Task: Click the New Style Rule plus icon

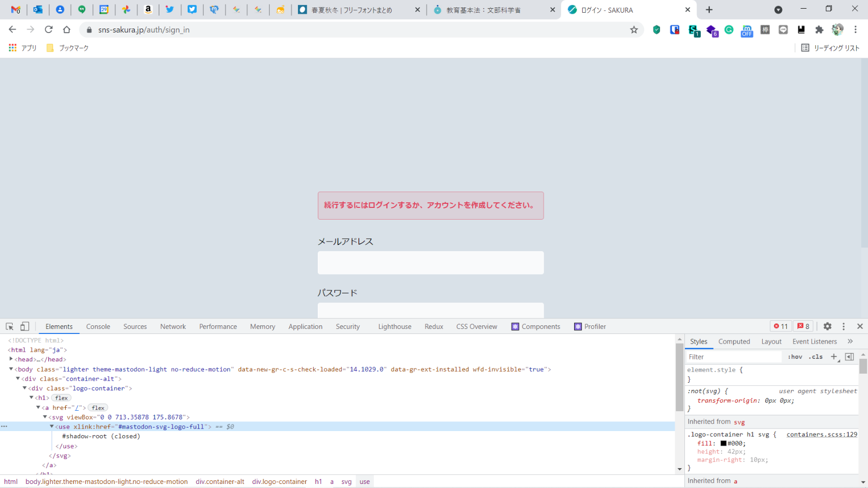Action: coord(833,357)
